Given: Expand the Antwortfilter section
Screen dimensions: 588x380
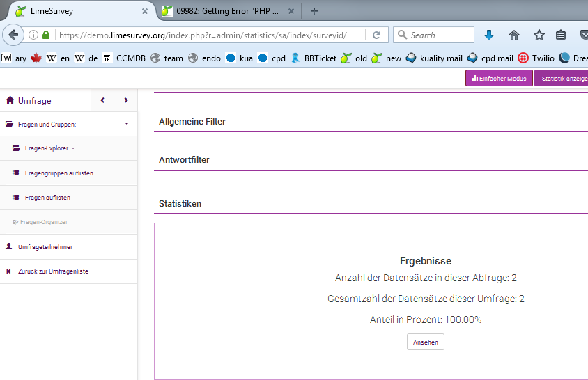Looking at the screenshot, I should click(184, 160).
